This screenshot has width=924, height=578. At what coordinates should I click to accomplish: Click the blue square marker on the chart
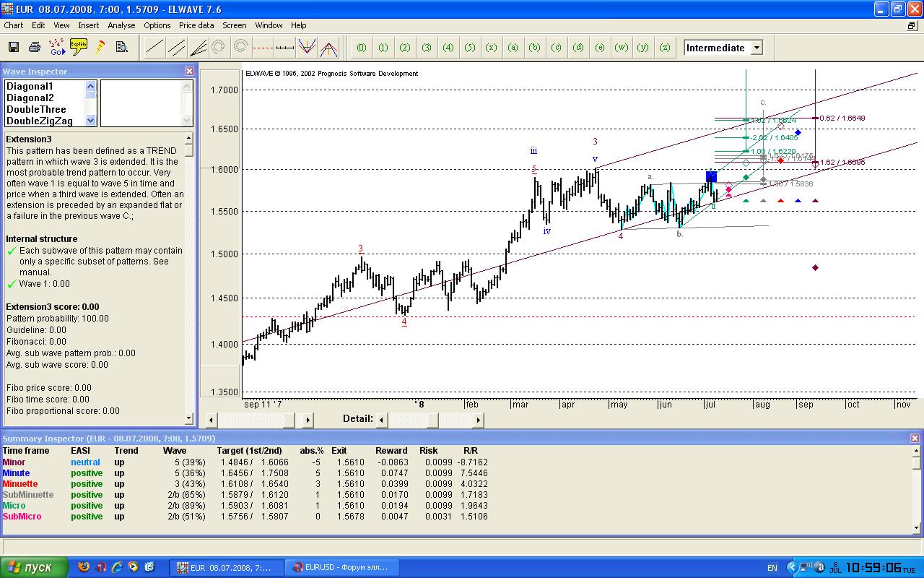coord(711,176)
